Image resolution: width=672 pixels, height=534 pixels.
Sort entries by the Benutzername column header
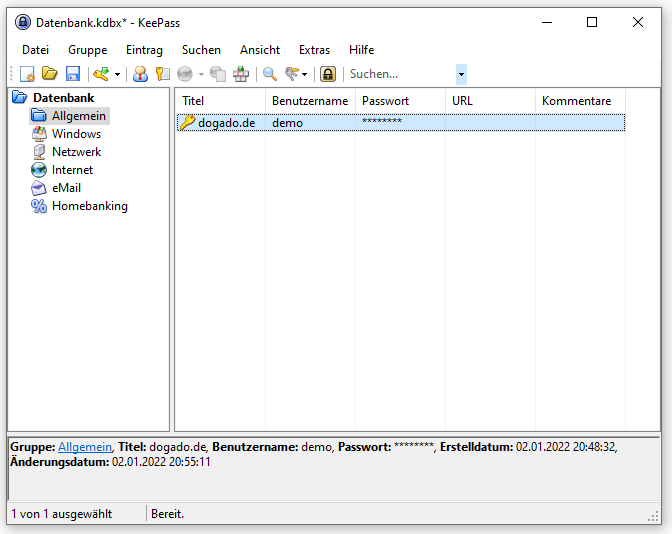310,101
